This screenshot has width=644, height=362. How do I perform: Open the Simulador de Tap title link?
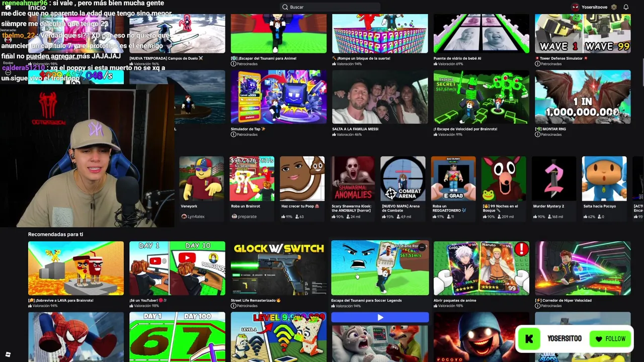pyautogui.click(x=248, y=129)
